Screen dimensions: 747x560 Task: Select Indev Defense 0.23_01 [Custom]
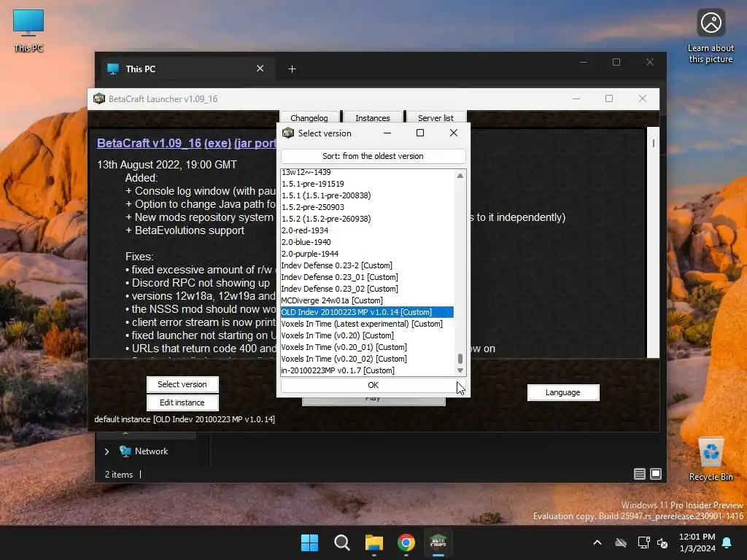[x=367, y=277]
